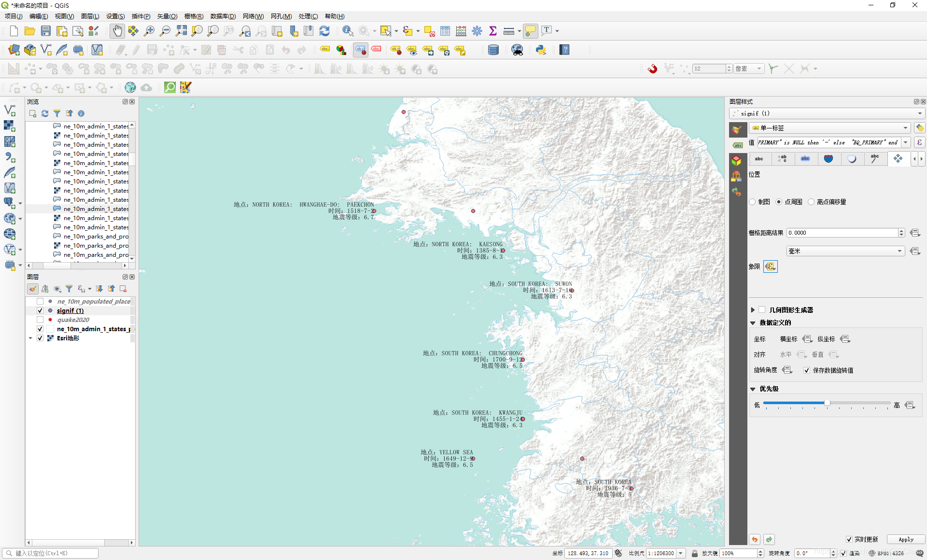
Task: Open the attribute table icon
Action: (x=445, y=31)
